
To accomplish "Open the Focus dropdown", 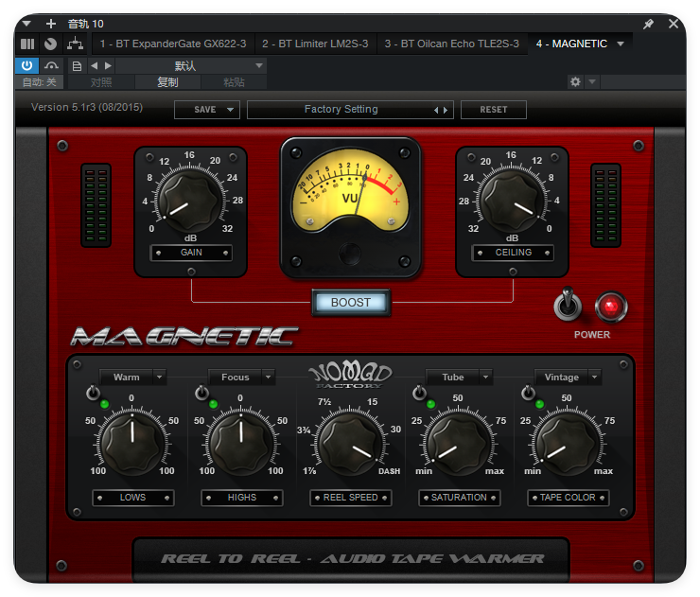I will click(x=241, y=378).
